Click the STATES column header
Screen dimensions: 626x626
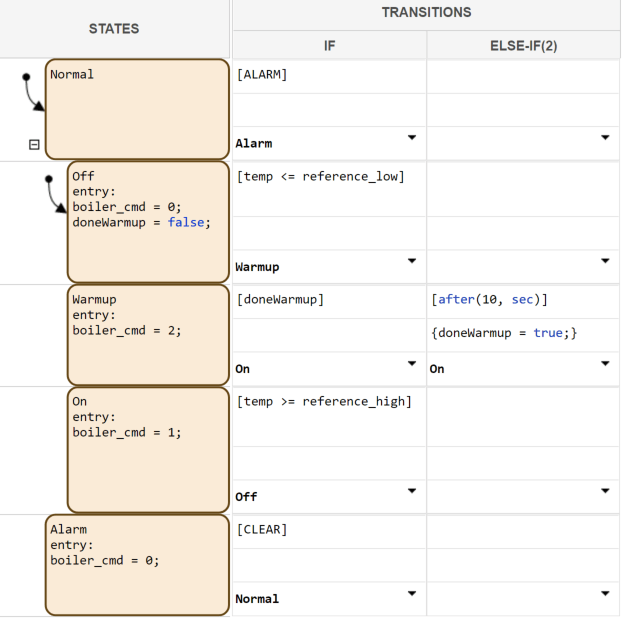(114, 29)
